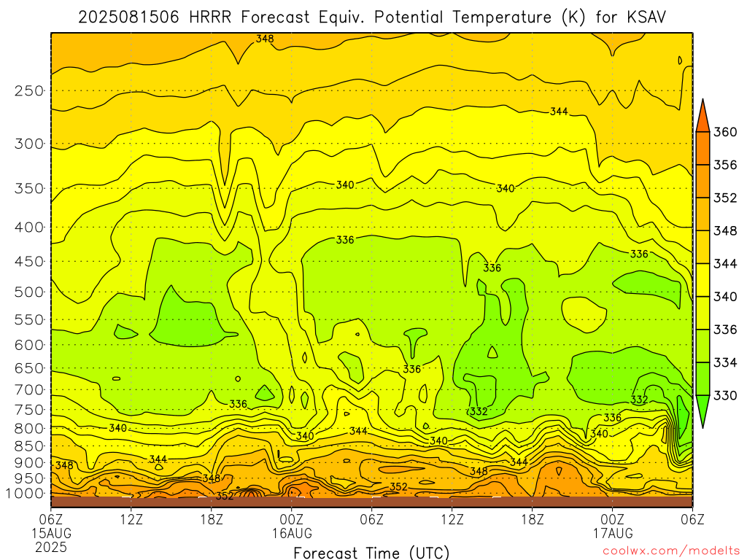Click the colorbar label 360
The width and height of the screenshot is (747, 560).
click(725, 132)
